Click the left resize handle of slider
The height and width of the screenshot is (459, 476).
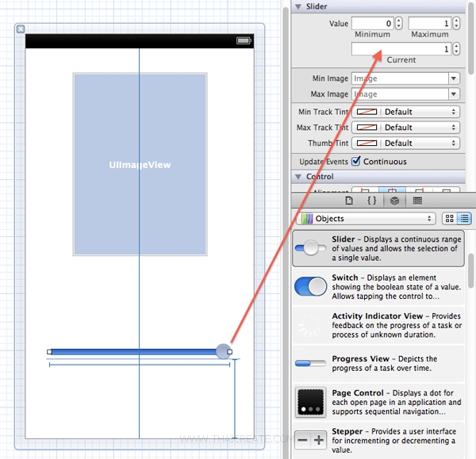coord(49,352)
